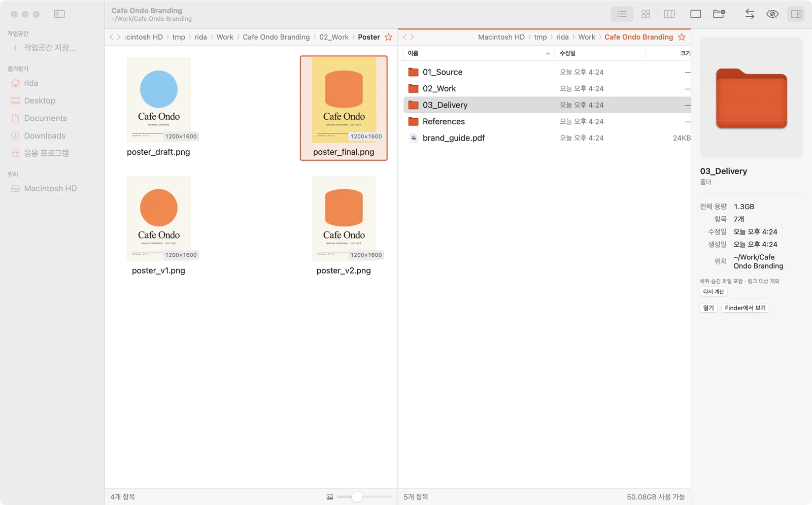Go forward in the left pane
The height and width of the screenshot is (505, 812).
(119, 37)
